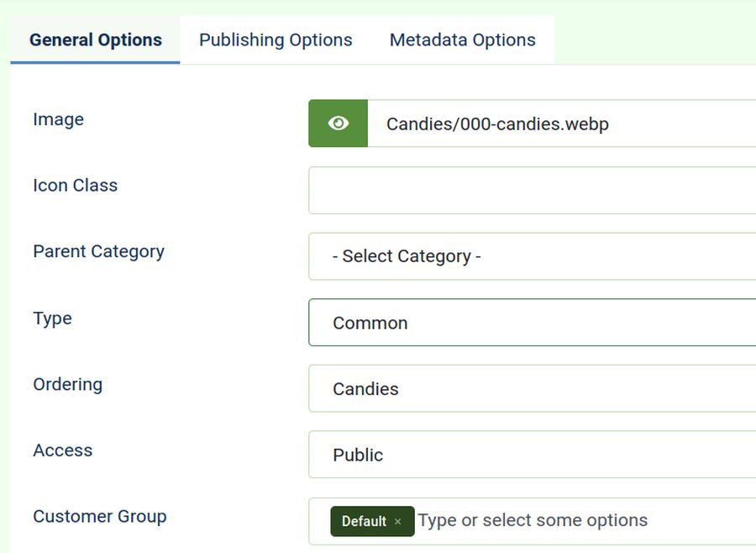Open the Metadata Options tab

click(x=462, y=39)
